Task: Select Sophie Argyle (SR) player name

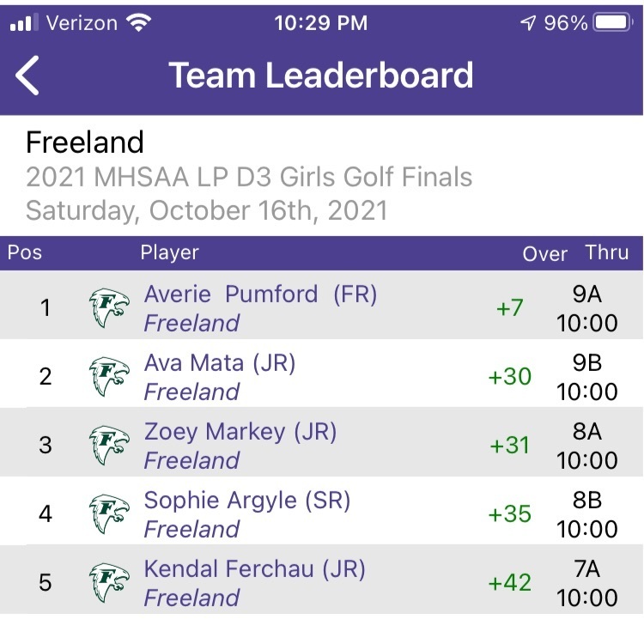Action: pyautogui.click(x=247, y=501)
